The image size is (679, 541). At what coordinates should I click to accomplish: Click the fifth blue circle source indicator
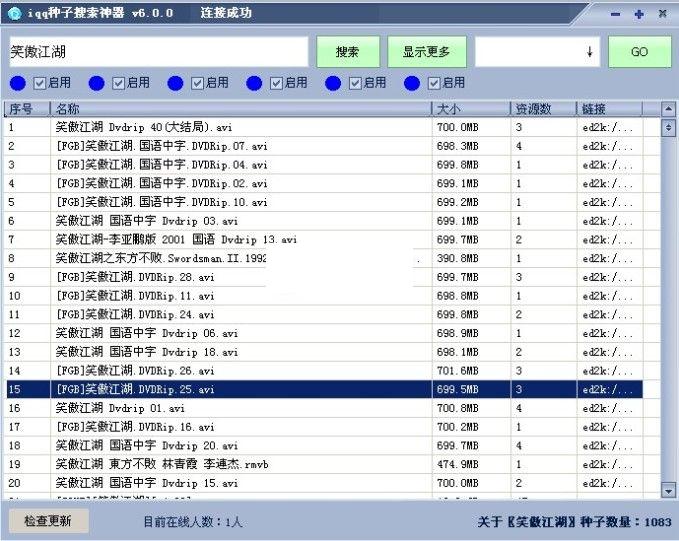[x=333, y=83]
